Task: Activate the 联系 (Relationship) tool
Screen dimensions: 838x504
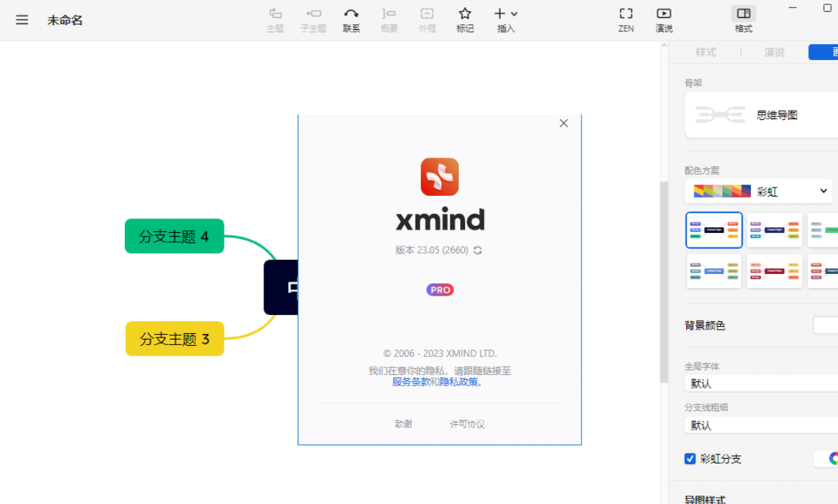Action: coord(351,20)
